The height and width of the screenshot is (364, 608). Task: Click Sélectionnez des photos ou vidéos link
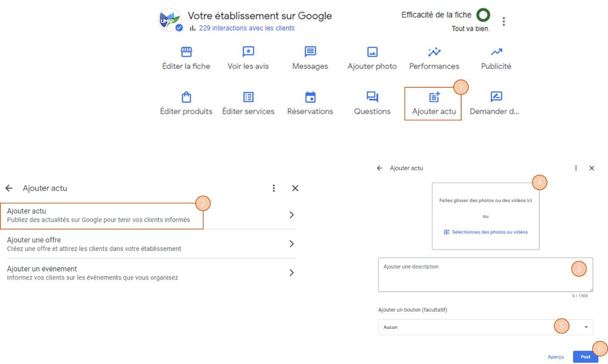[x=489, y=232]
